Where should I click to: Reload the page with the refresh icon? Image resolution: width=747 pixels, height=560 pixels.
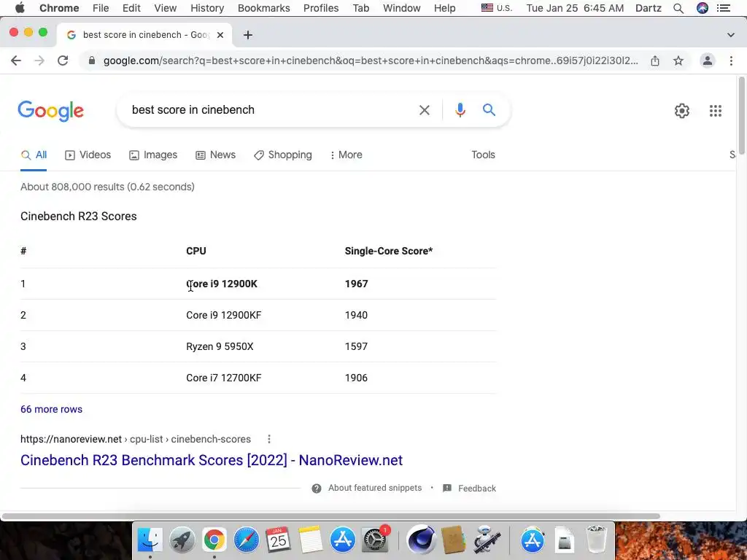pyautogui.click(x=63, y=61)
